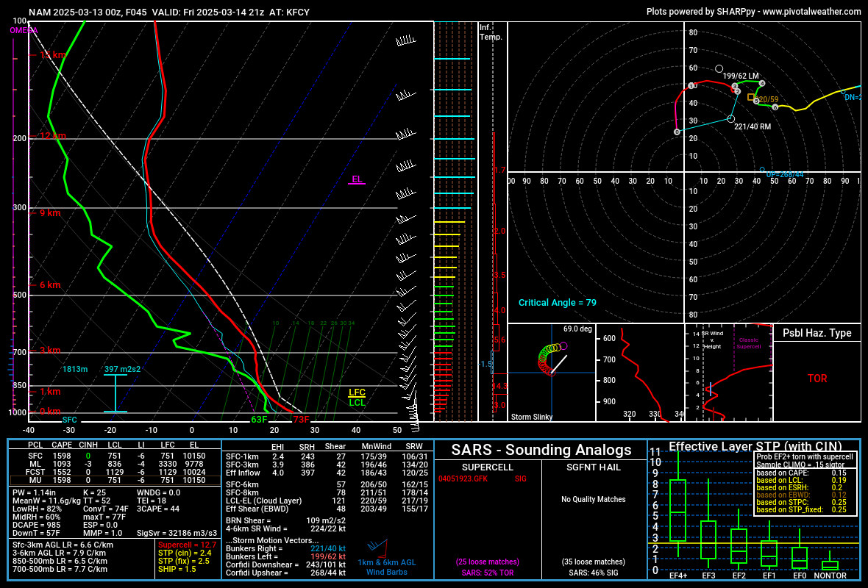The height and width of the screenshot is (588, 868).
Task: Select the orange square marker on the hodograph
Action: pos(750,97)
